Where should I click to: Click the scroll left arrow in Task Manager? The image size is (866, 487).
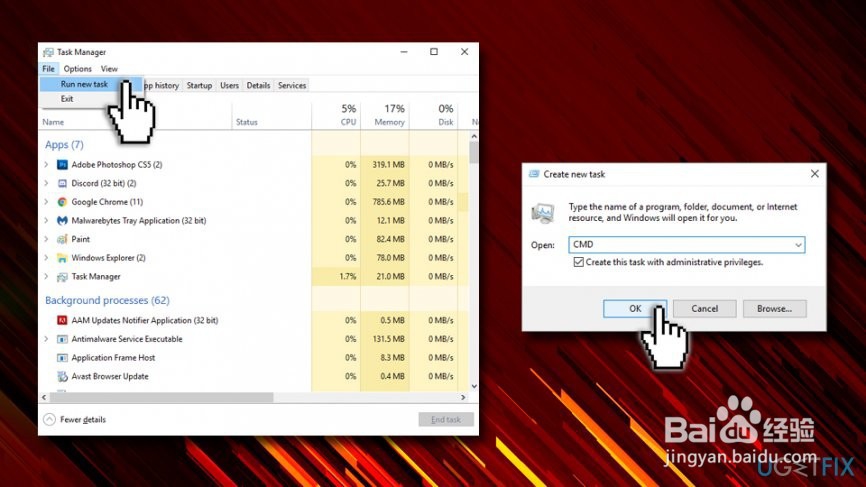pyautogui.click(x=44, y=397)
